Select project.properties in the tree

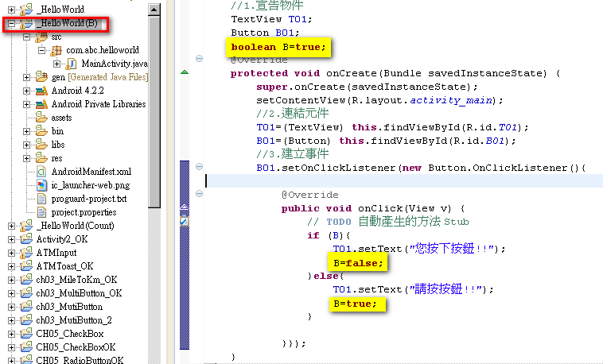[x=84, y=212]
